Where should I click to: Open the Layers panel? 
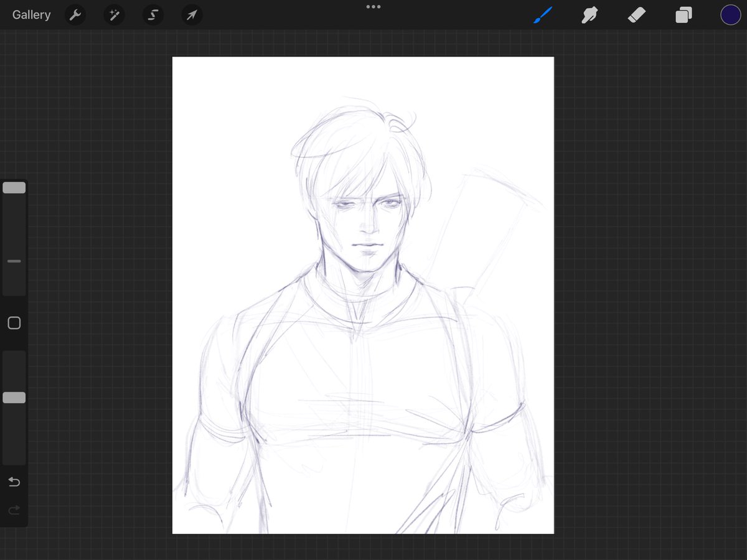coord(684,15)
